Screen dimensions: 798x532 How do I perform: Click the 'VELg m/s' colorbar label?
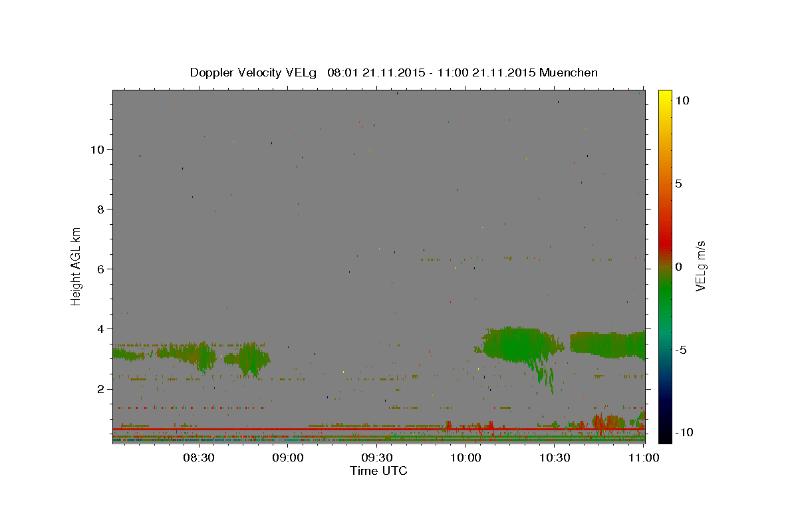tap(700, 265)
